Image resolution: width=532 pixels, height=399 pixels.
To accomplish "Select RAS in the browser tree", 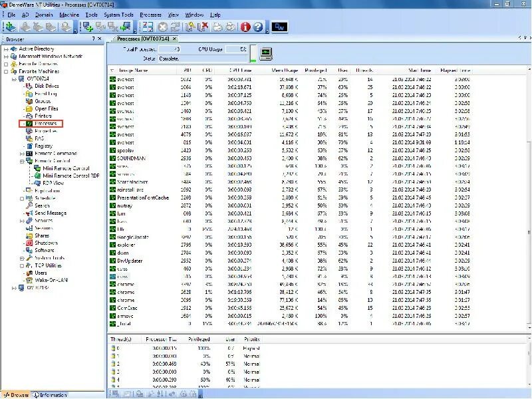I will (x=39, y=138).
